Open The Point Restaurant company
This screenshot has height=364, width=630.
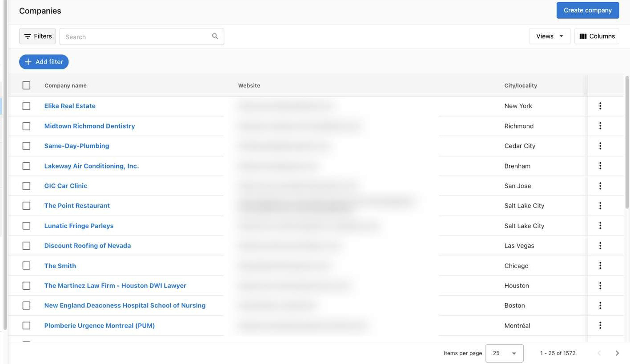(x=77, y=206)
